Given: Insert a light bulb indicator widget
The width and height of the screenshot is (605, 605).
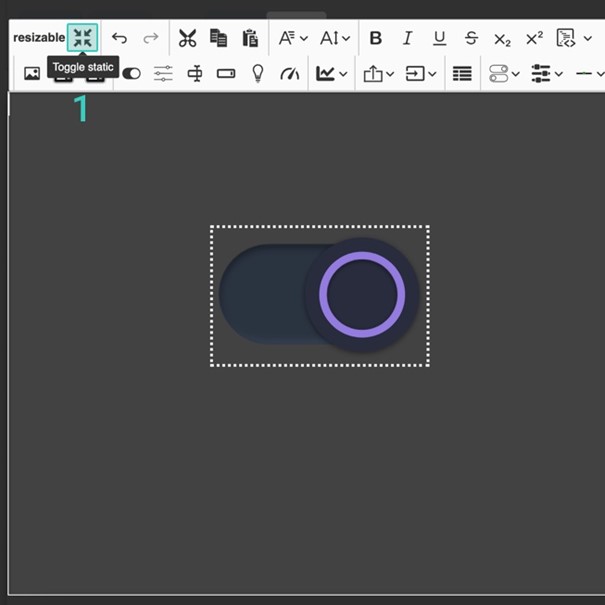Looking at the screenshot, I should [x=257, y=73].
